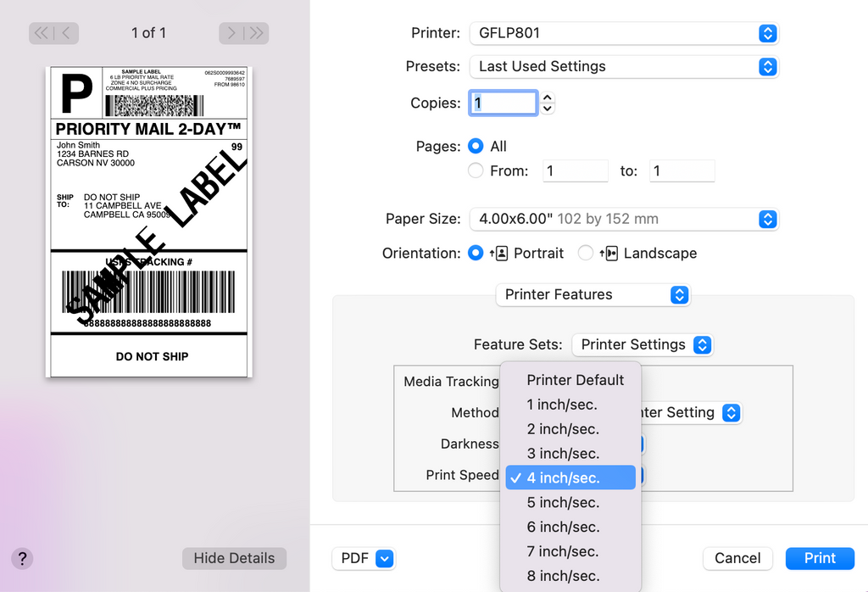Choose Printer Default speed option
The height and width of the screenshot is (592, 868).
click(575, 380)
